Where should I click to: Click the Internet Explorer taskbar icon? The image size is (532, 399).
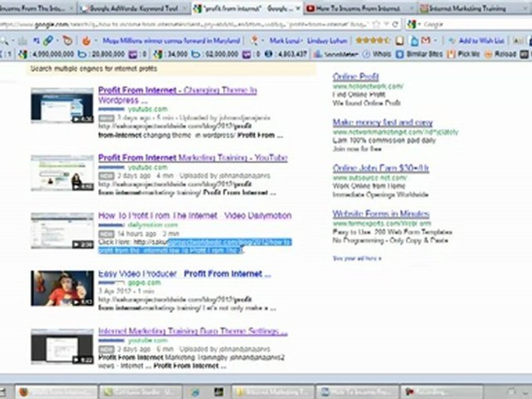(x=196, y=392)
